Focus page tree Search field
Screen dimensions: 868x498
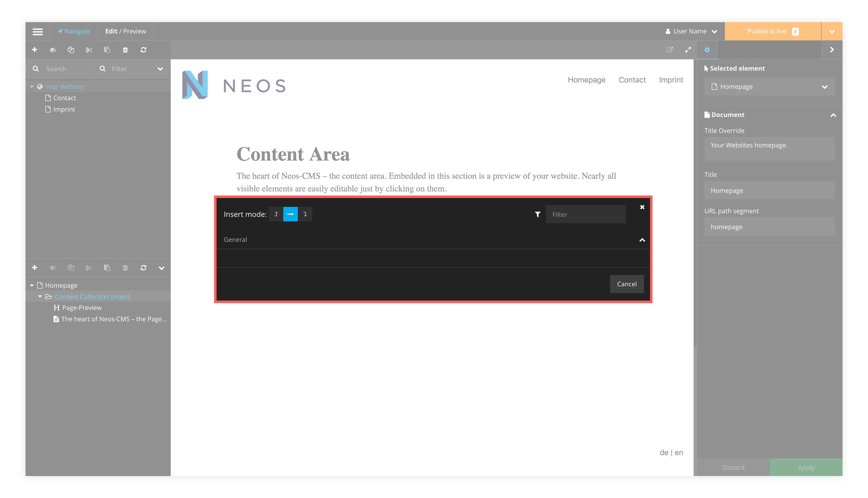tap(59, 69)
